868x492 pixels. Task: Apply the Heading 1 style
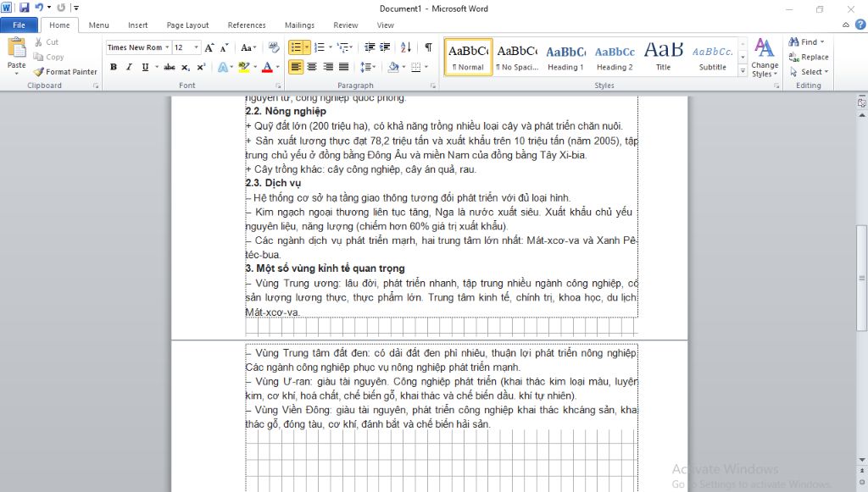click(x=565, y=57)
